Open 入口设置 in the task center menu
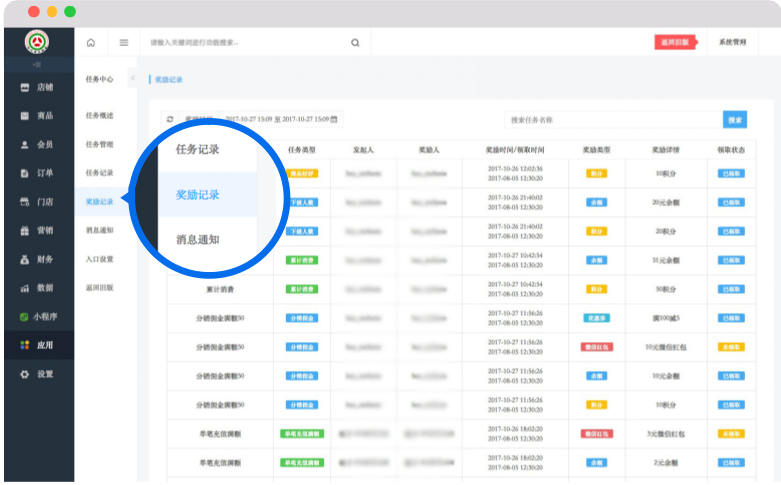 tap(99, 259)
